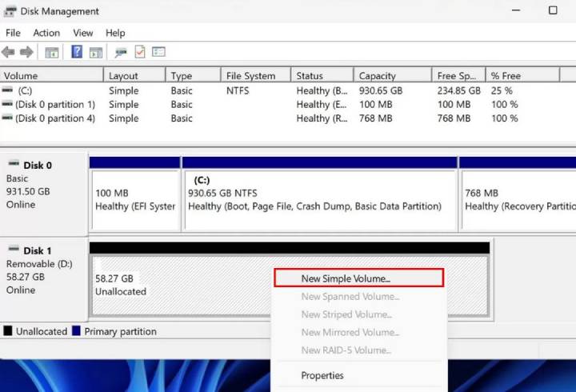Open the Help menu
Viewport: 576px width, 392px height.
pyautogui.click(x=115, y=33)
